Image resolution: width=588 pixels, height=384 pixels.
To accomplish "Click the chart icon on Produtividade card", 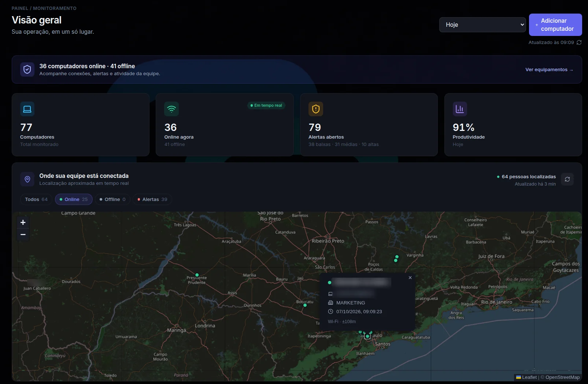I will point(460,109).
